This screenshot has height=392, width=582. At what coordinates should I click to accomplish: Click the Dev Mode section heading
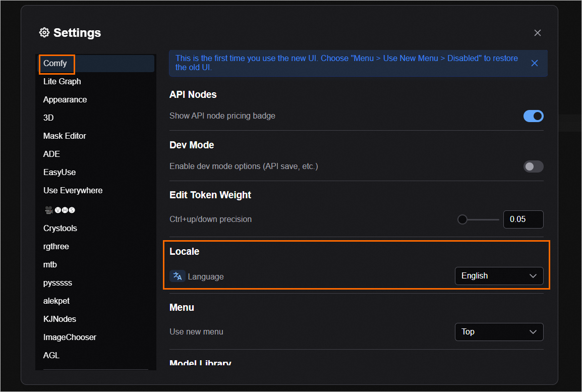click(x=192, y=145)
